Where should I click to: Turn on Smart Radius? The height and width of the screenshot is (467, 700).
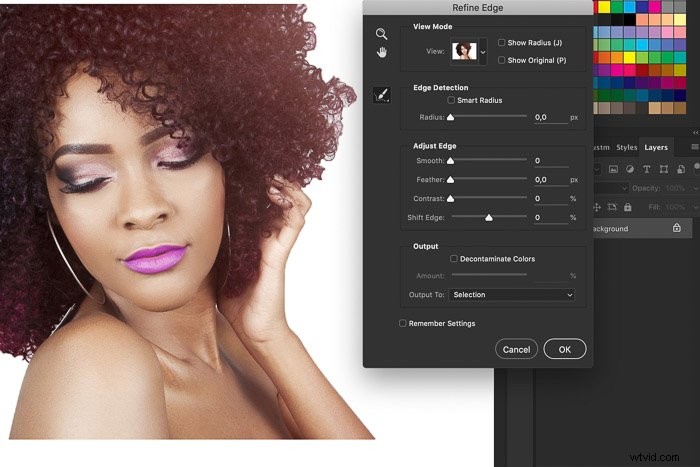pos(451,100)
